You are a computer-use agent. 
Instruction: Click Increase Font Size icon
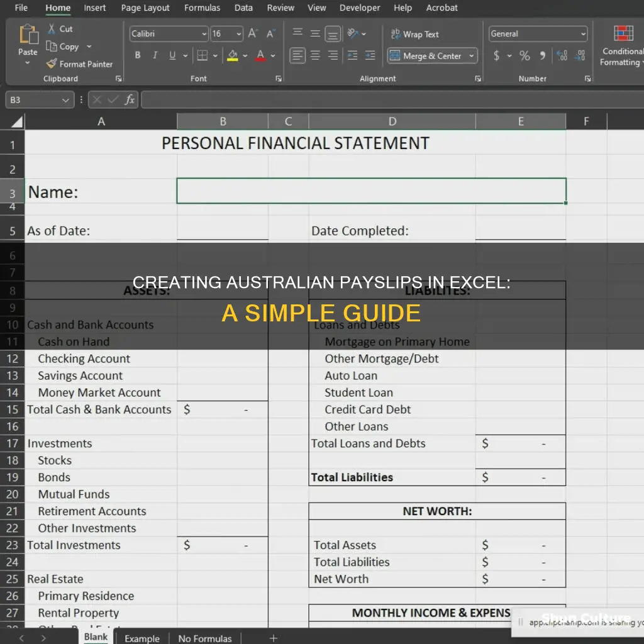(253, 34)
